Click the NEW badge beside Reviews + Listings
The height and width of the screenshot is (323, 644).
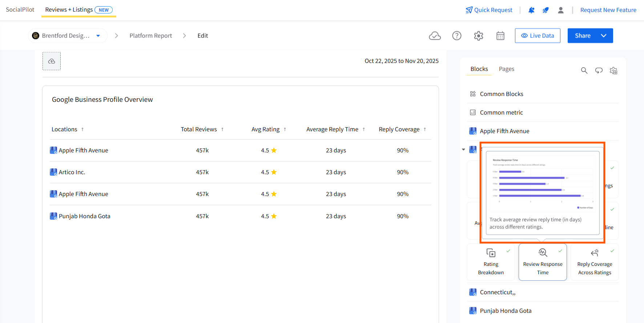[104, 10]
